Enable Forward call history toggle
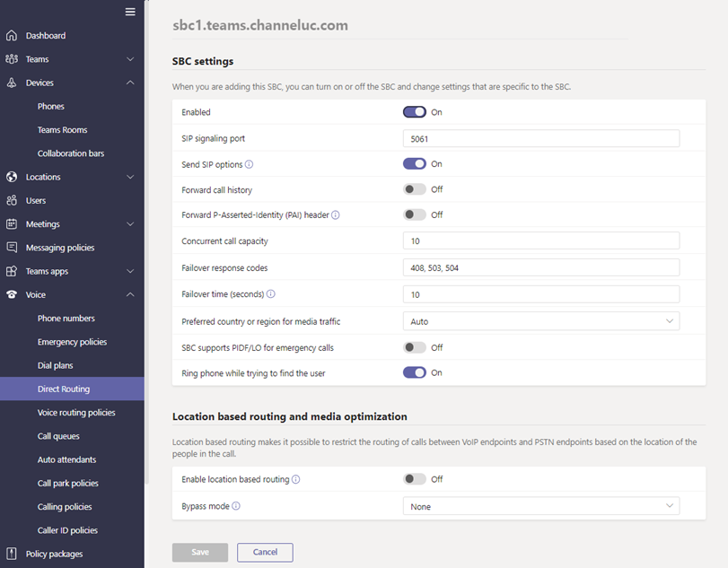Screen dimensions: 728x568 [x=414, y=189]
